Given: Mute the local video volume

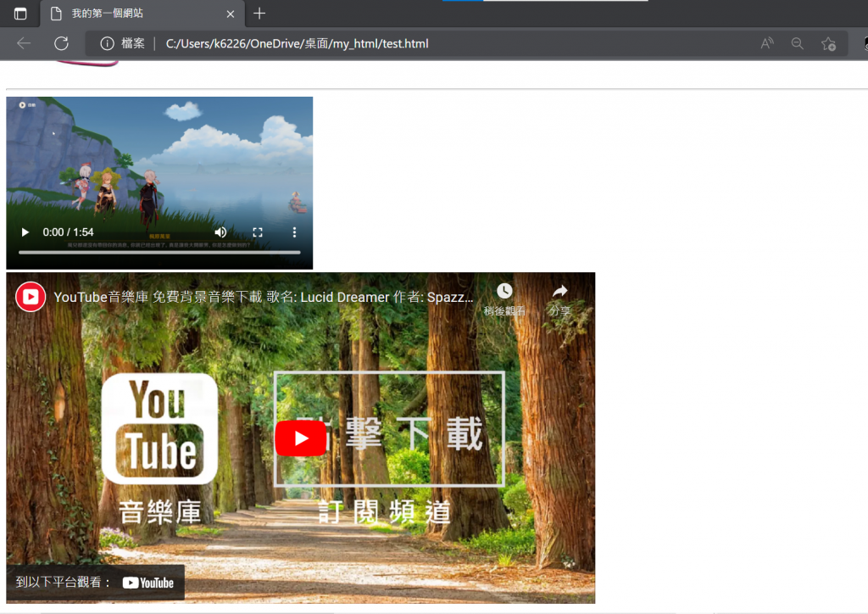Looking at the screenshot, I should point(220,232).
